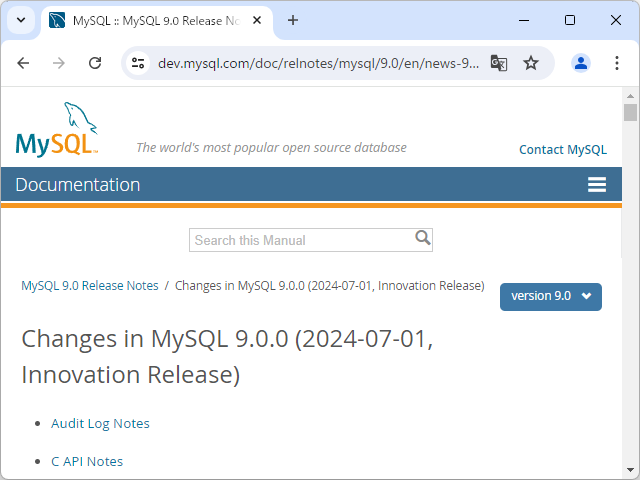Click the address bar URL

[x=318, y=63]
